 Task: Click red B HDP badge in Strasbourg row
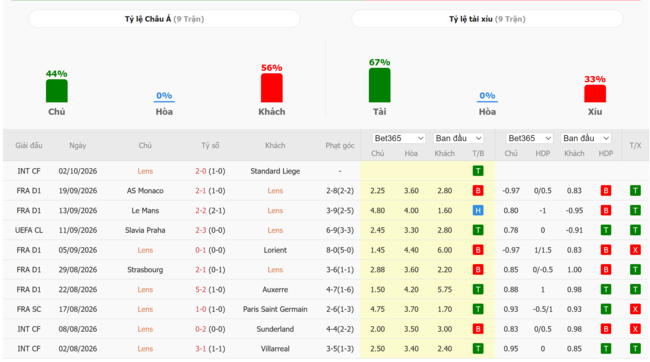click(x=606, y=270)
